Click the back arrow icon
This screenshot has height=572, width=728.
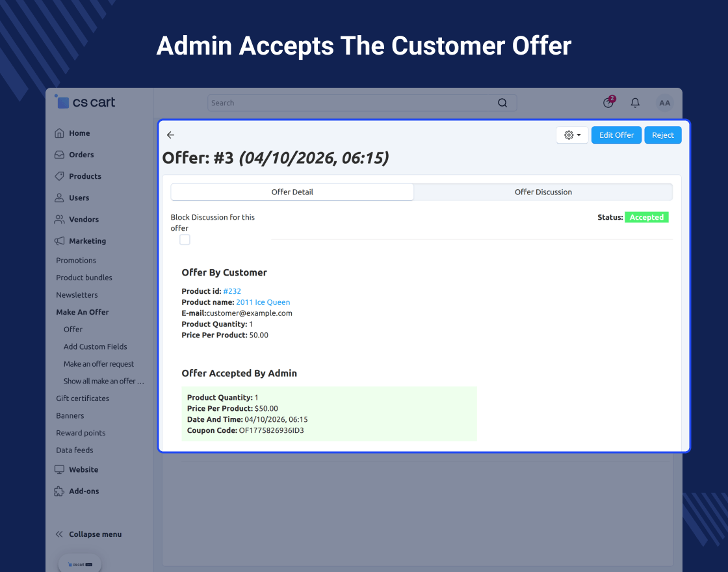coord(170,135)
